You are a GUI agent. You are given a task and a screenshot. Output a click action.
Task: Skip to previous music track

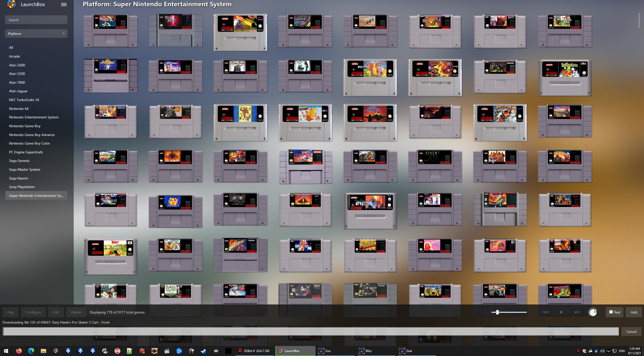tap(546, 312)
